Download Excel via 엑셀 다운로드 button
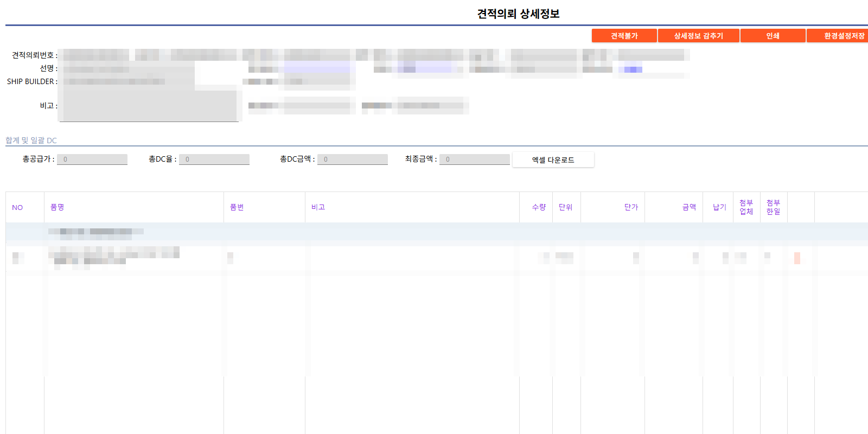 pos(553,160)
